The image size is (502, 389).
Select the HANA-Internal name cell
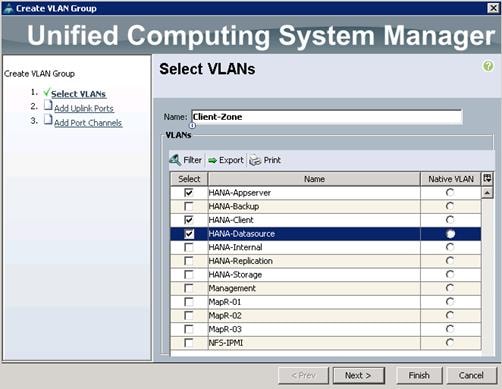[314, 247]
